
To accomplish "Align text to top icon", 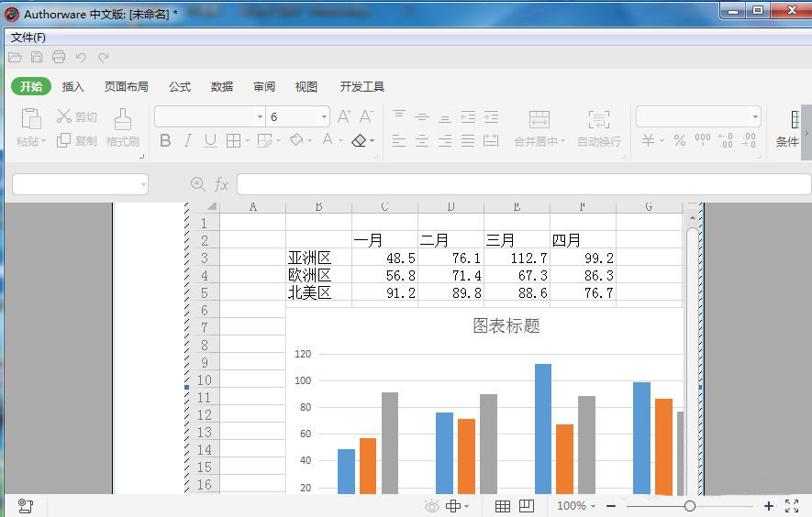I will tap(399, 116).
